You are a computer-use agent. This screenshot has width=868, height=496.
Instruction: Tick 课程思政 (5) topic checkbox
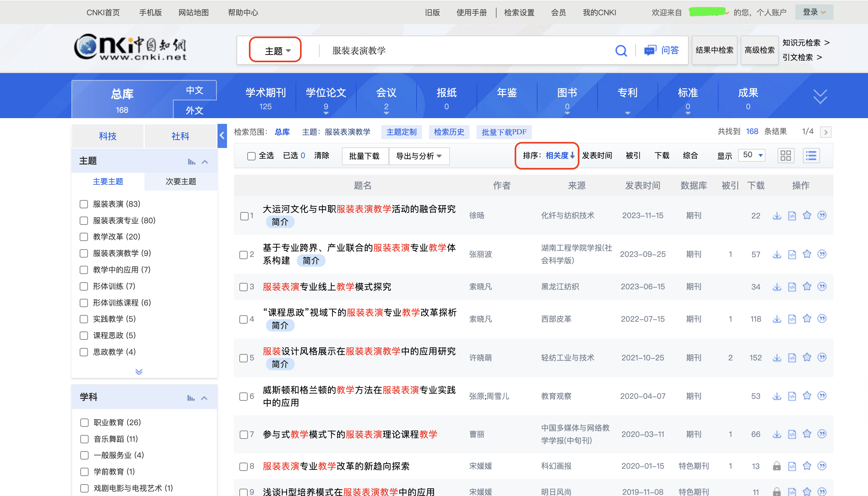coord(84,336)
